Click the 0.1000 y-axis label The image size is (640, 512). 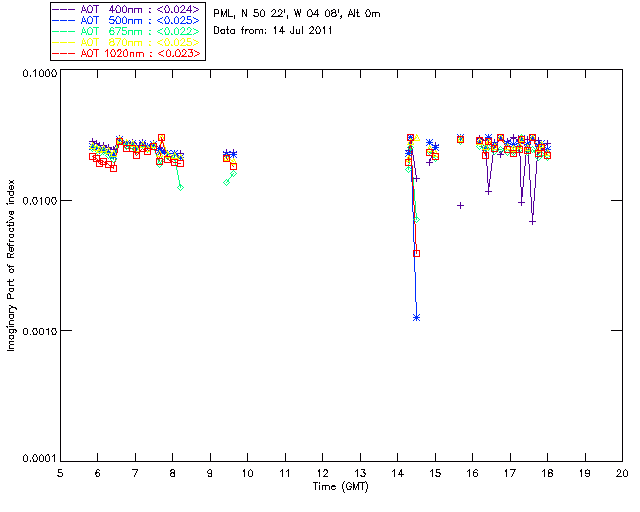[x=39, y=73]
